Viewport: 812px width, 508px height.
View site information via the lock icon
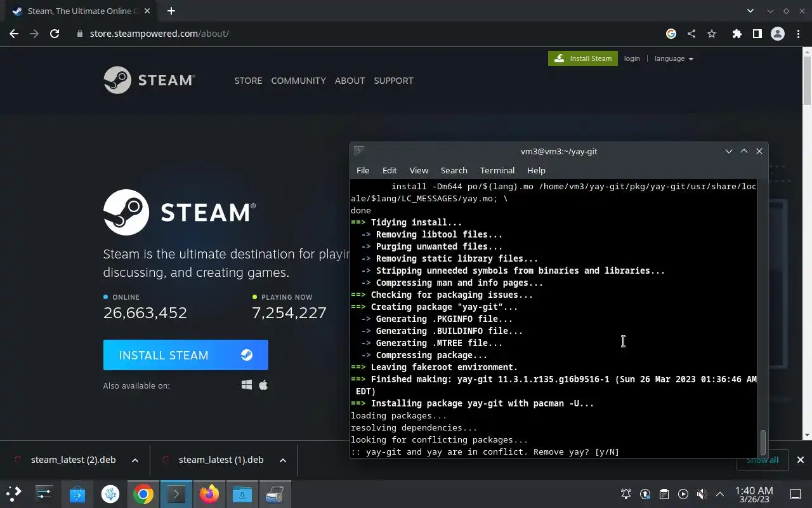pos(80,34)
